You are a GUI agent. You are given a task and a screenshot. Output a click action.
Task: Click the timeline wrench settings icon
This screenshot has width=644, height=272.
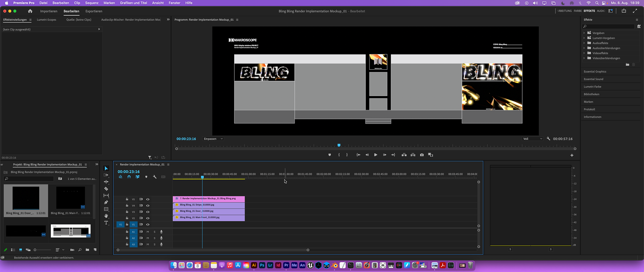pyautogui.click(x=155, y=177)
